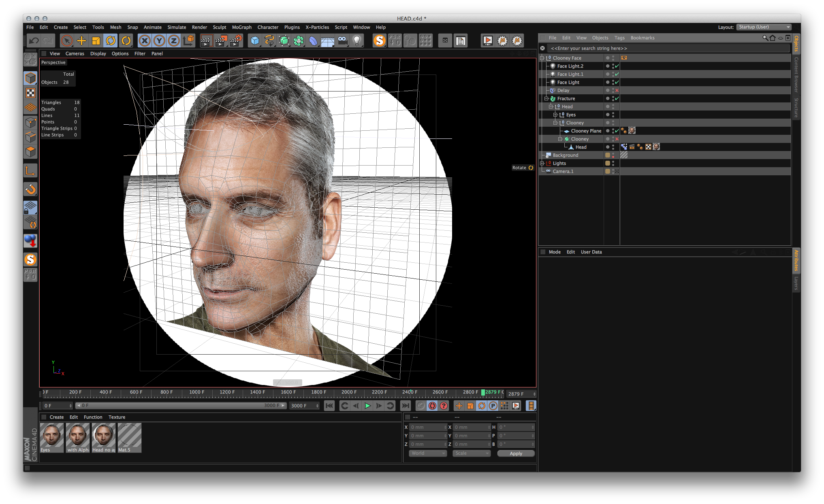Image resolution: width=824 pixels, height=504 pixels.
Task: Collapse the Fracture object tree
Action: tap(546, 98)
